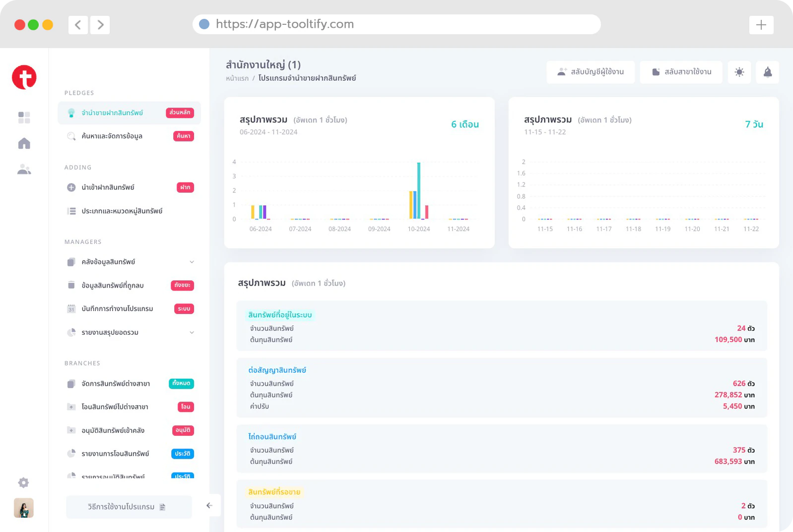This screenshot has height=532, width=793.
Task: Open โอนสินทรัพย์ไปต่างสาขา menu item
Action: [x=130, y=407]
